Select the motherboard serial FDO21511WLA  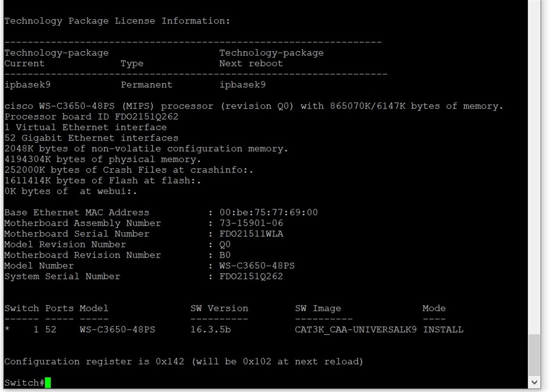click(x=251, y=234)
